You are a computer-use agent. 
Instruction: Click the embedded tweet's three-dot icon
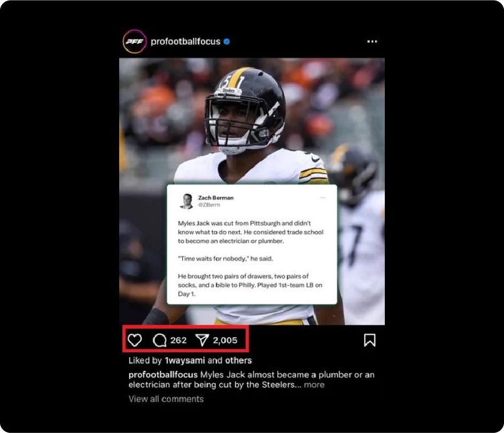click(x=323, y=198)
